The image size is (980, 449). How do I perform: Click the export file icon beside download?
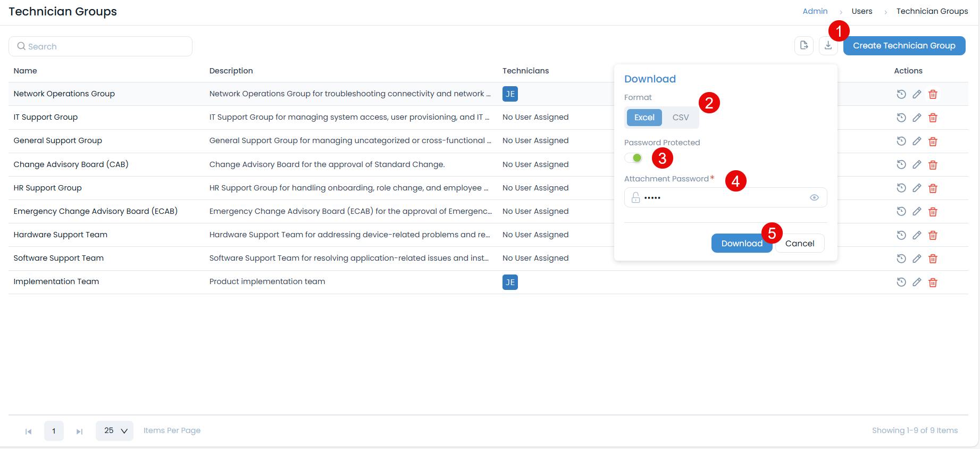[x=803, y=46]
